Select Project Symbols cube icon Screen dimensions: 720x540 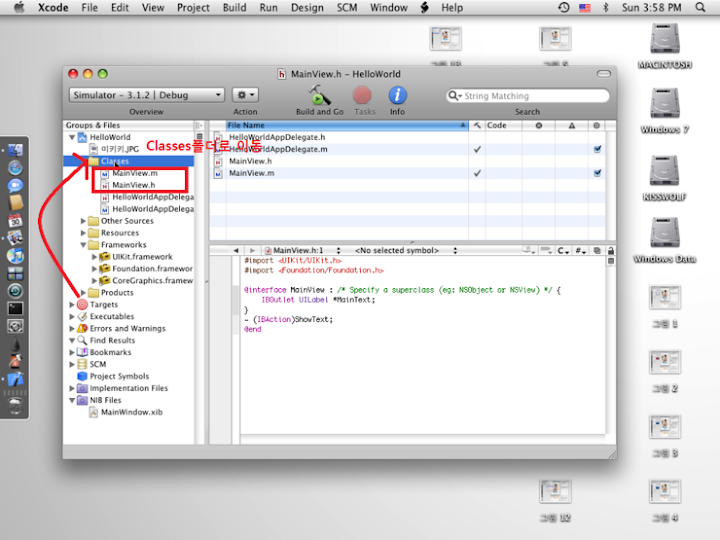(x=82, y=376)
